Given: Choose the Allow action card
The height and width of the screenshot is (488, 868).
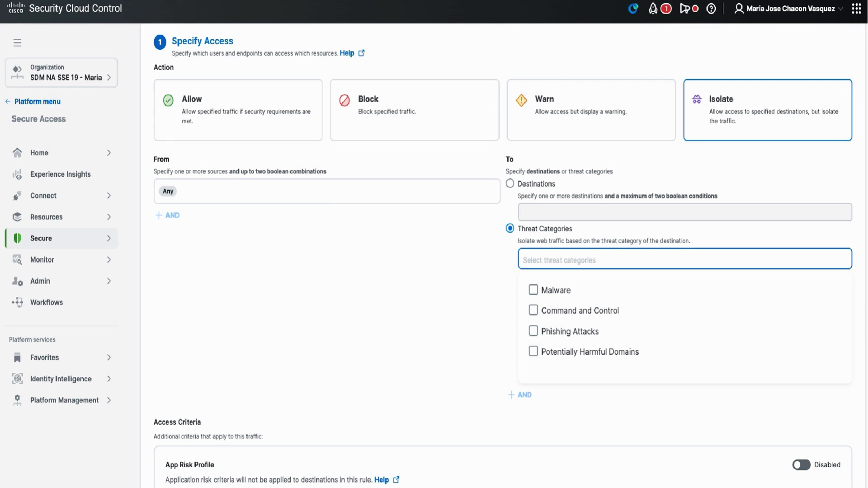Looking at the screenshot, I should click(x=238, y=110).
